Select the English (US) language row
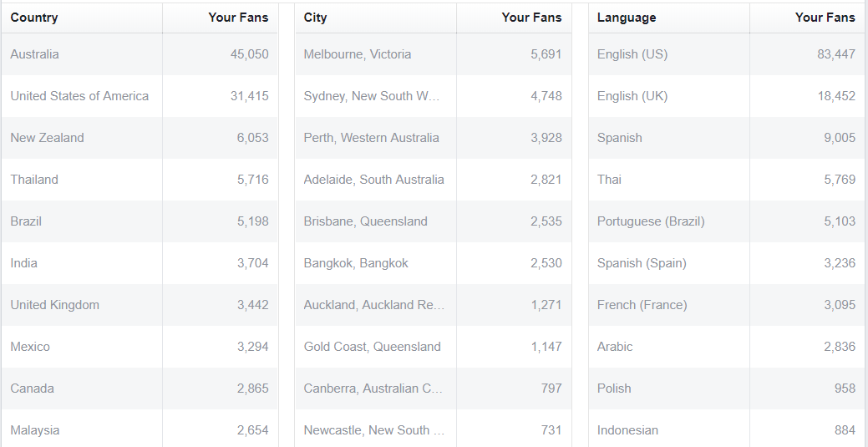The height and width of the screenshot is (447, 868). [x=726, y=54]
